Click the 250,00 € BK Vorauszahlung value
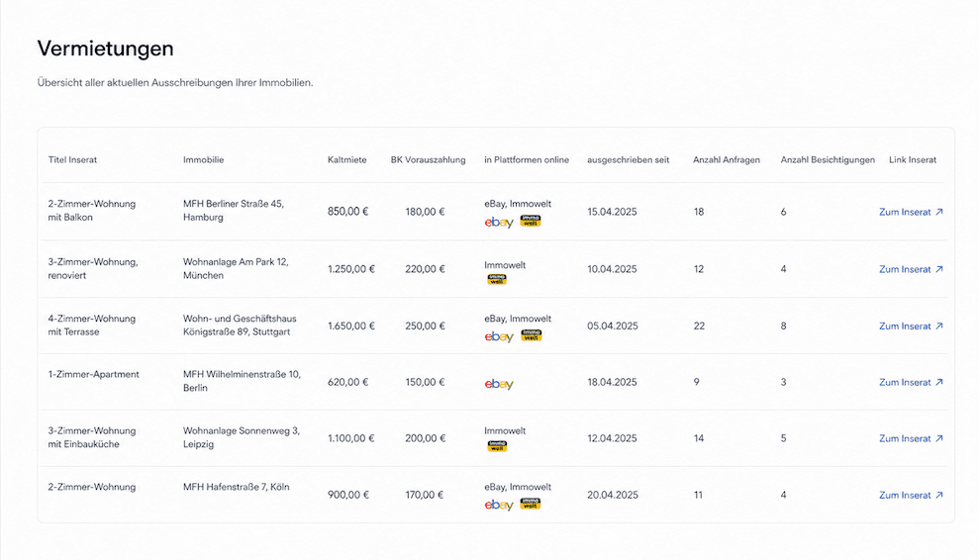This screenshot has height=560, width=979. (x=426, y=326)
